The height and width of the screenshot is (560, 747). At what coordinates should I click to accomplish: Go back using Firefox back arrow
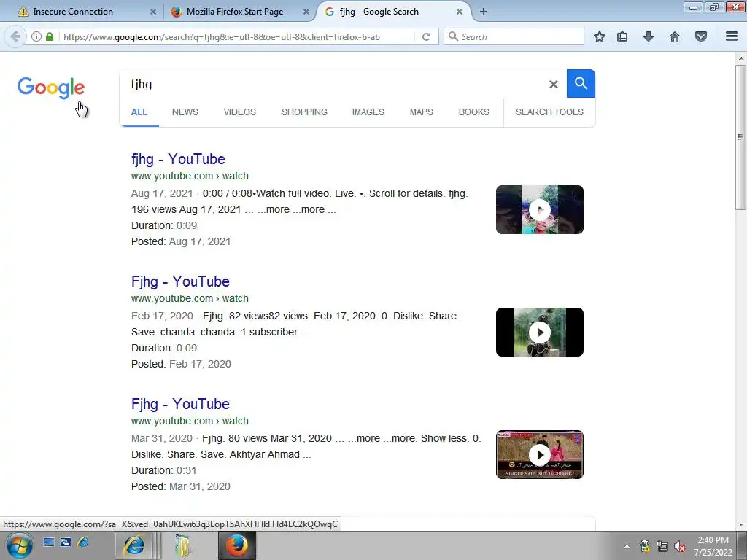tap(15, 36)
